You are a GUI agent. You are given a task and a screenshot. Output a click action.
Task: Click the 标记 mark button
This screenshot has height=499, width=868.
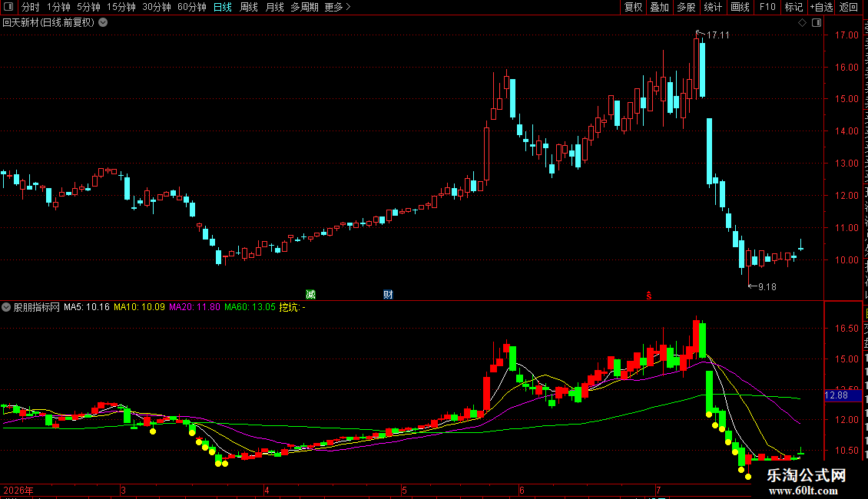(x=793, y=7)
